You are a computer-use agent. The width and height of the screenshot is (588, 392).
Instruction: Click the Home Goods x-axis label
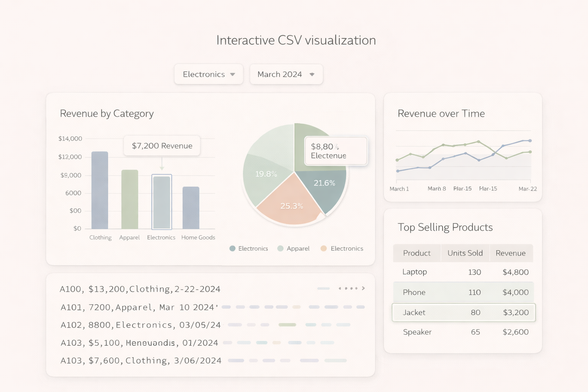point(198,238)
